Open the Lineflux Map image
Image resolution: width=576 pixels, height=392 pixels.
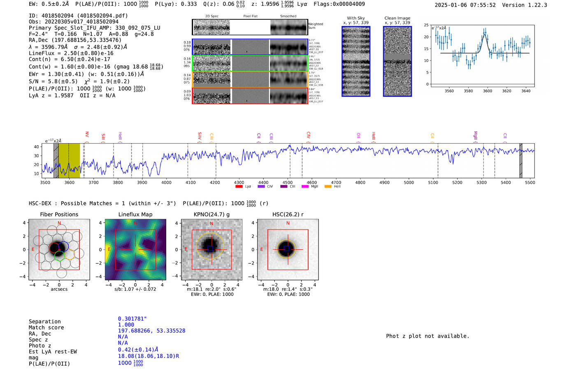(x=135, y=250)
